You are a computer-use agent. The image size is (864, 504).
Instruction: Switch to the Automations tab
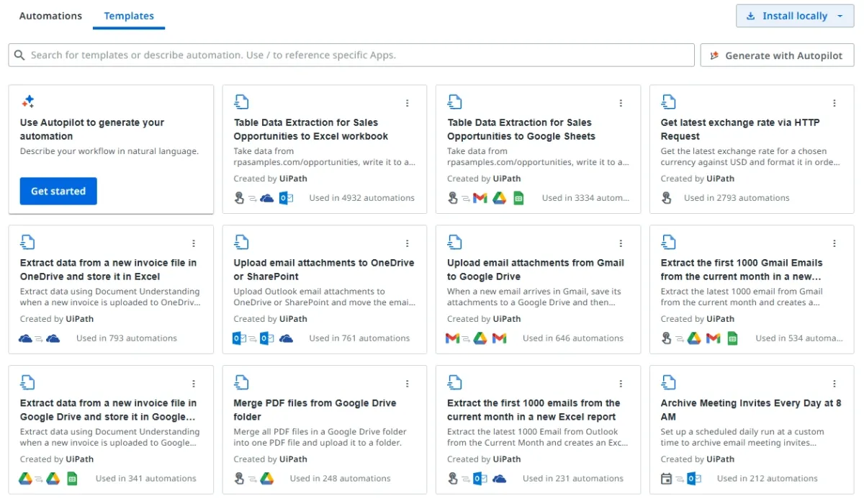click(50, 16)
